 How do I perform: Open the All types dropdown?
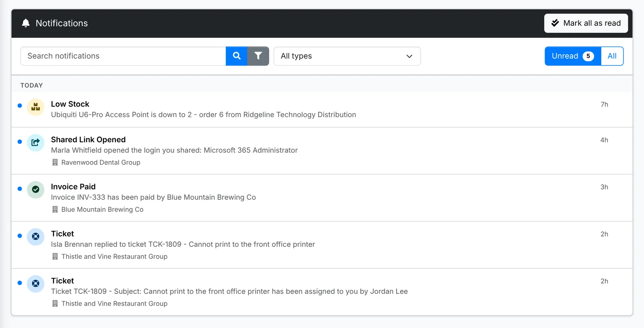click(347, 56)
